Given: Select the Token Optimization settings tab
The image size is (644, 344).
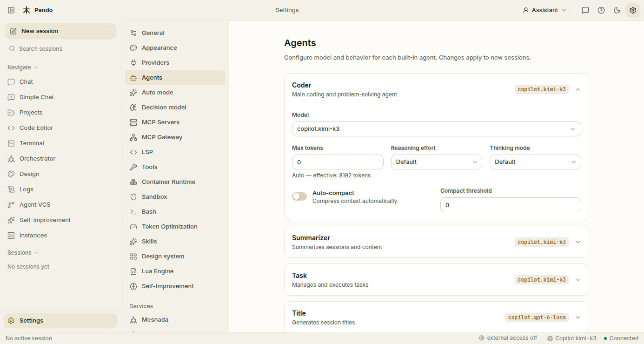Looking at the screenshot, I should [175, 227].
